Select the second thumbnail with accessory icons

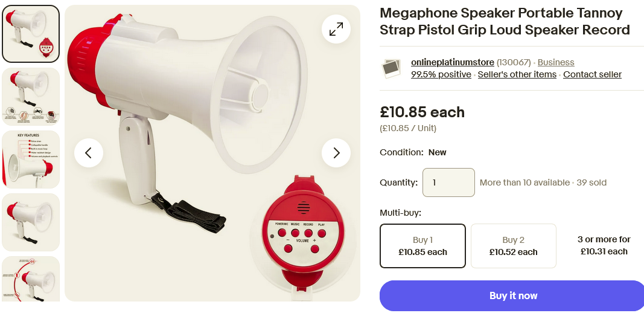(31, 97)
